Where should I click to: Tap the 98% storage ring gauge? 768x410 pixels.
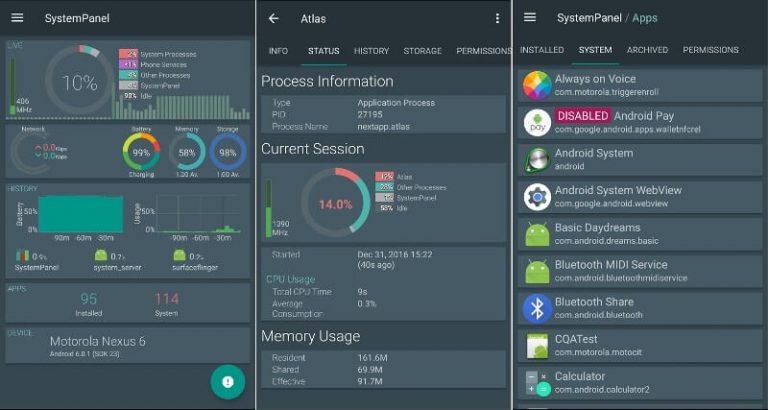(x=228, y=152)
